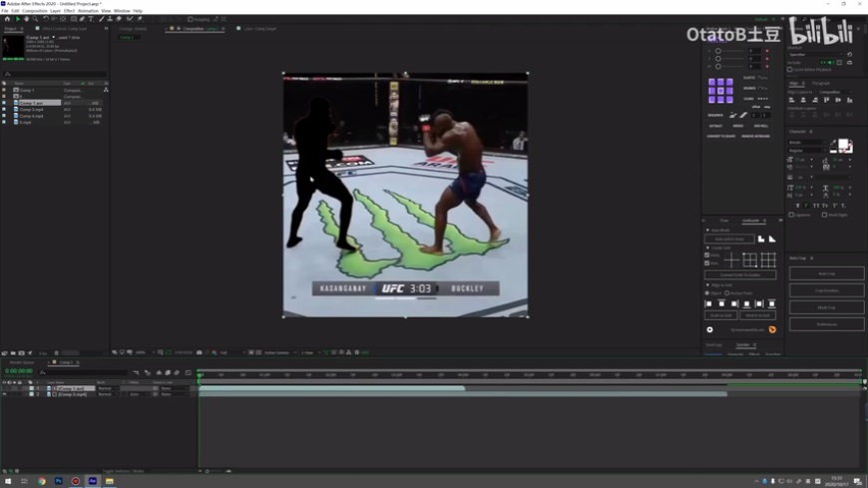The image size is (868, 488).
Task: Select the Rotation tool
Action: (46, 19)
